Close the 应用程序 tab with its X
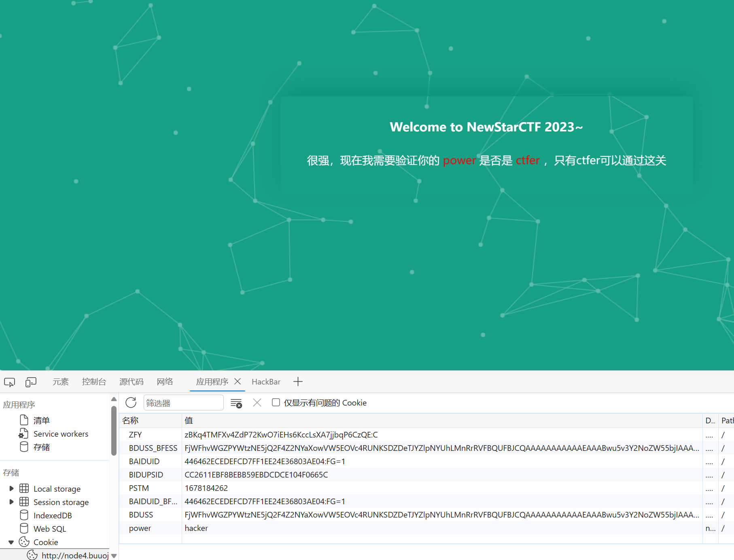 [238, 381]
